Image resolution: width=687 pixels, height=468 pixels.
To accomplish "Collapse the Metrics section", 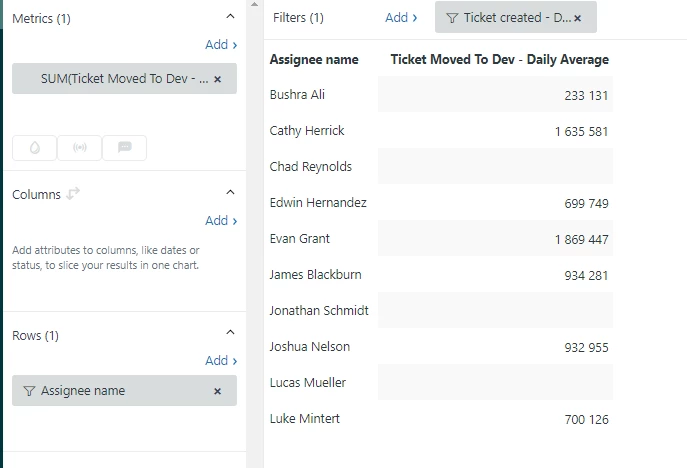I will [x=230, y=17].
